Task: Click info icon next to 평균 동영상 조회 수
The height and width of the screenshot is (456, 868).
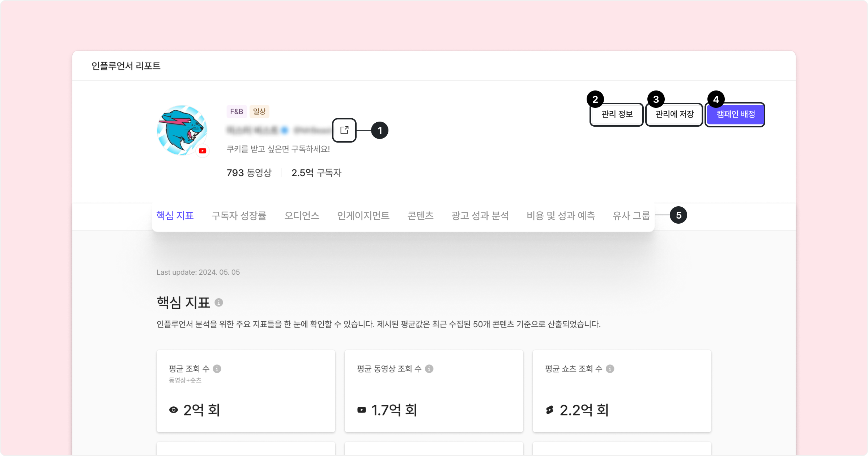Action: pos(429,369)
